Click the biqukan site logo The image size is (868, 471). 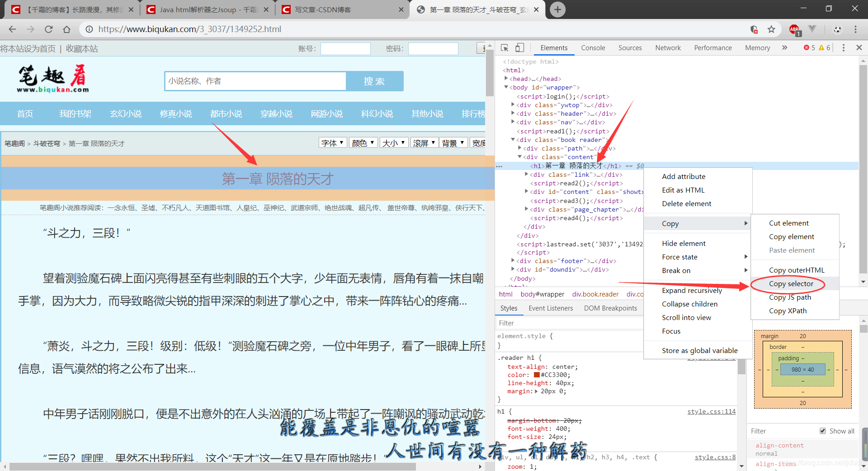pos(53,79)
